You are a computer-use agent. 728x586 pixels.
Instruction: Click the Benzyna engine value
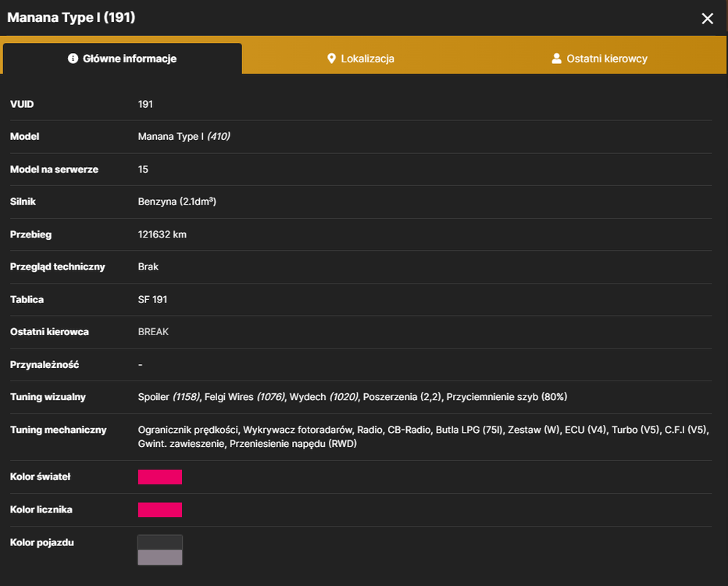click(x=177, y=202)
